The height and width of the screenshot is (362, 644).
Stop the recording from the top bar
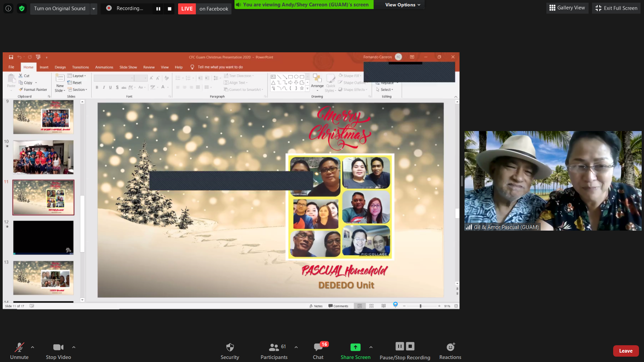[x=169, y=9]
